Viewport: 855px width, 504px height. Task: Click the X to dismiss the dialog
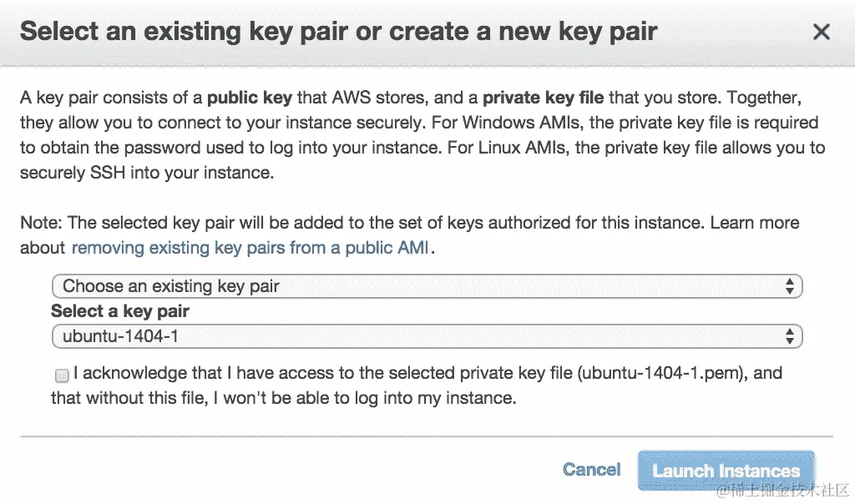[x=822, y=32]
